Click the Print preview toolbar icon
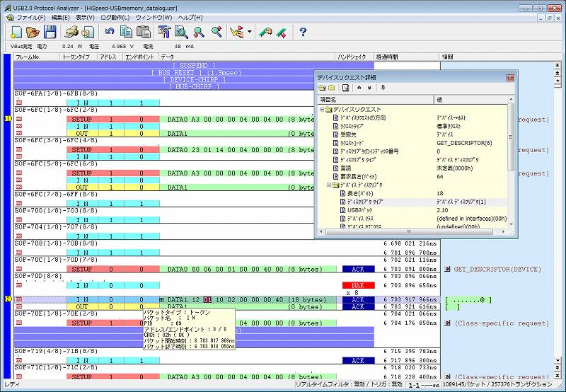Image resolution: width=566 pixels, height=392 pixels. (87, 32)
